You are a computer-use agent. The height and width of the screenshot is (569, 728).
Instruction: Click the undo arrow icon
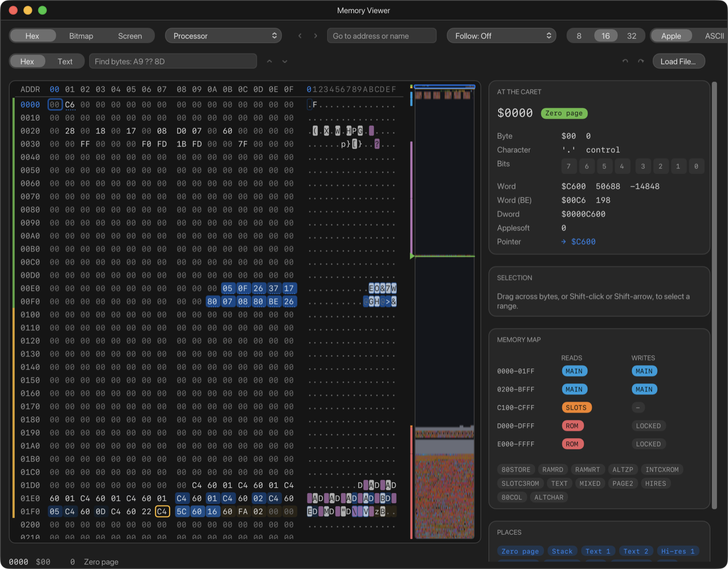(x=625, y=61)
